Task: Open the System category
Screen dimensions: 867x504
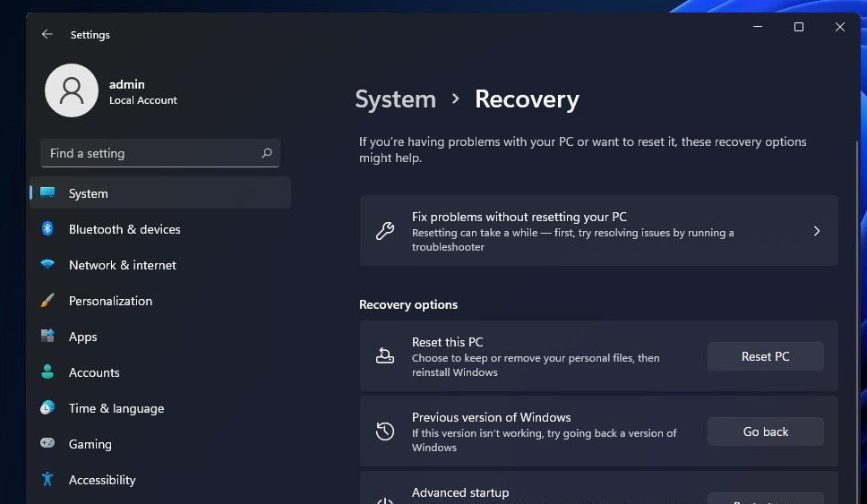Action: [160, 192]
